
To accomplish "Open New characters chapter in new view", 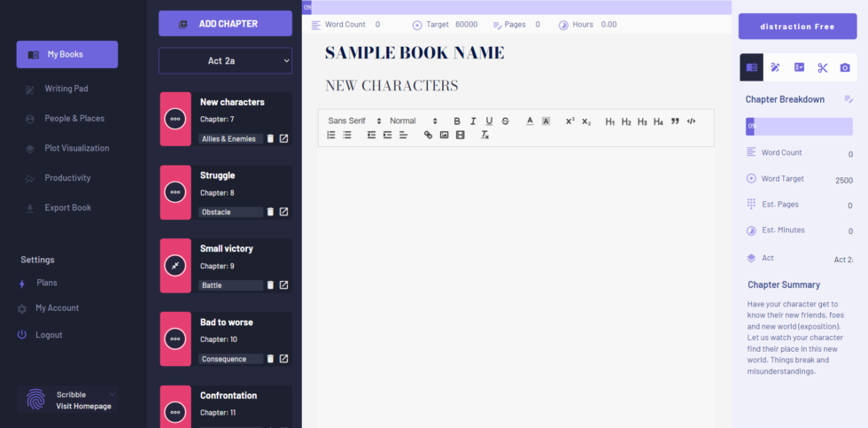I will coord(283,138).
